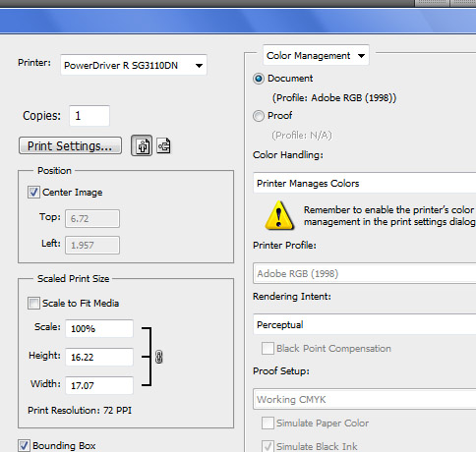
Task: Click the Height value field
Action: tap(99, 357)
